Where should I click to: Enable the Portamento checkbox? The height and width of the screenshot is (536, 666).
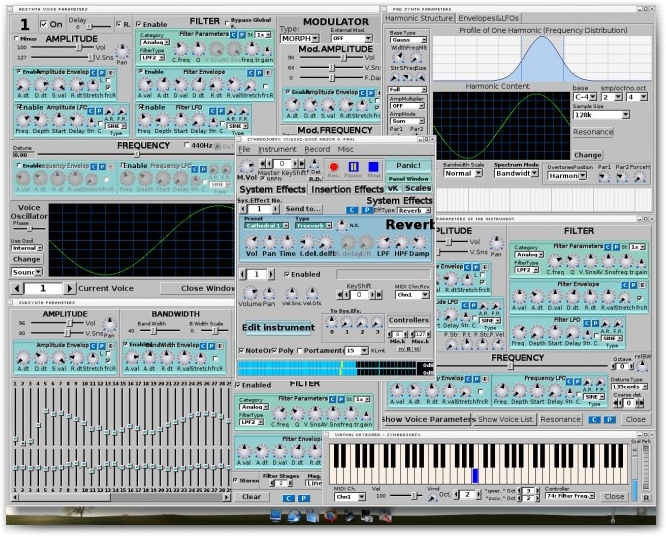[300, 350]
